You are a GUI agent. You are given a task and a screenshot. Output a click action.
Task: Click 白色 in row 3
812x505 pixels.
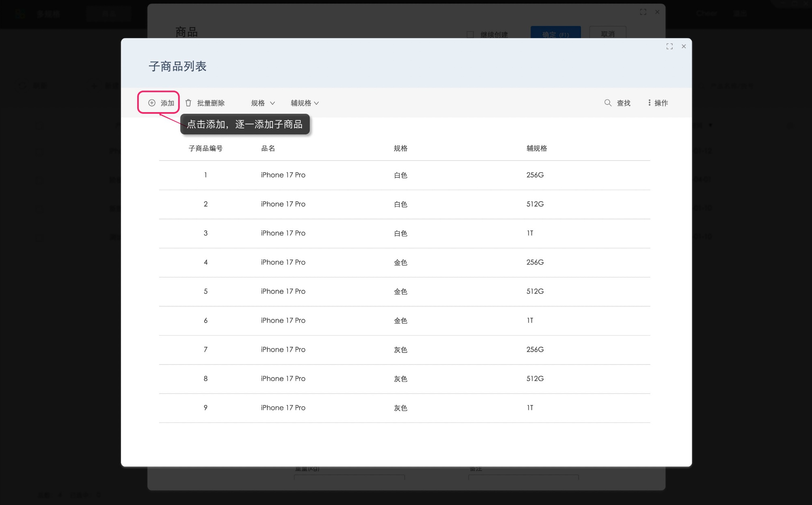(401, 233)
